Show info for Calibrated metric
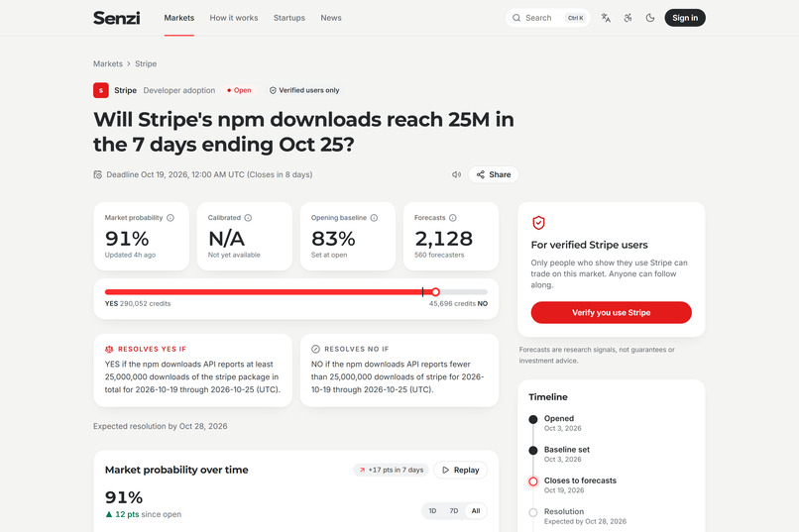 tap(248, 218)
